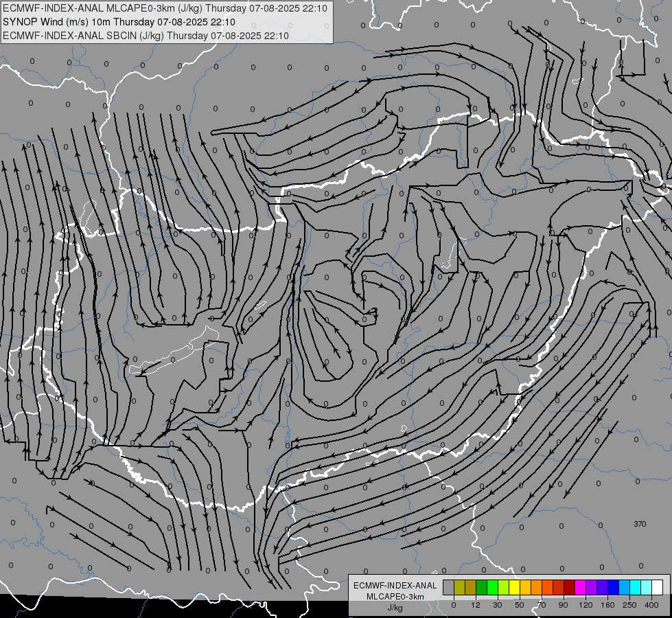
Task: Select the olive-yellow swatch next to gray
Action: point(459,587)
